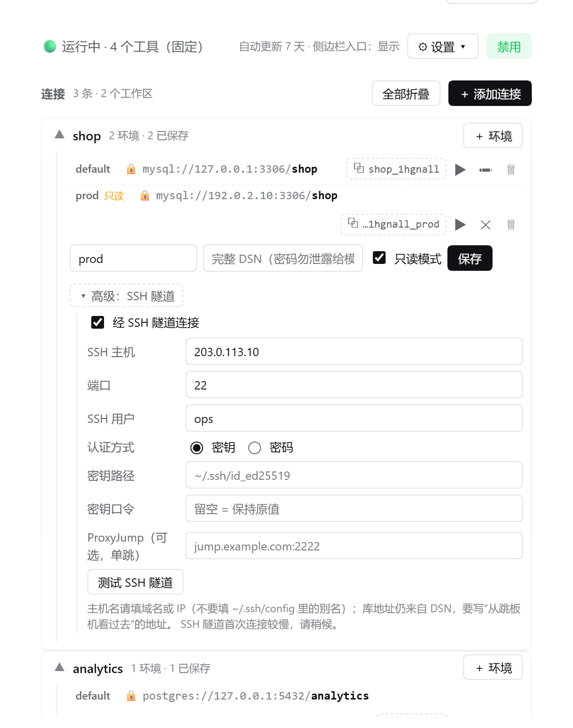Click lock icon beside mysql://127.0.0.1 DSN

pyautogui.click(x=131, y=169)
